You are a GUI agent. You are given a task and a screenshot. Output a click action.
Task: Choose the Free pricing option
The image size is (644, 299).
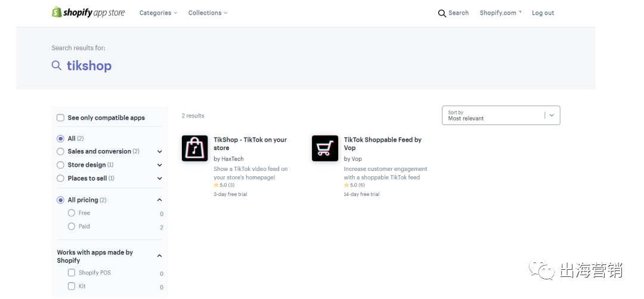(x=72, y=213)
